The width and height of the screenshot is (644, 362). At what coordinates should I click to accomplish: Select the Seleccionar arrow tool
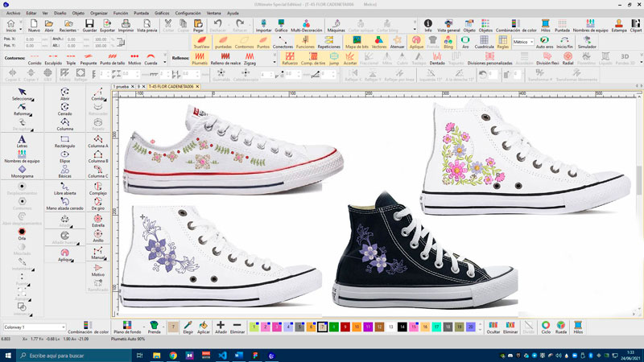[x=23, y=94]
